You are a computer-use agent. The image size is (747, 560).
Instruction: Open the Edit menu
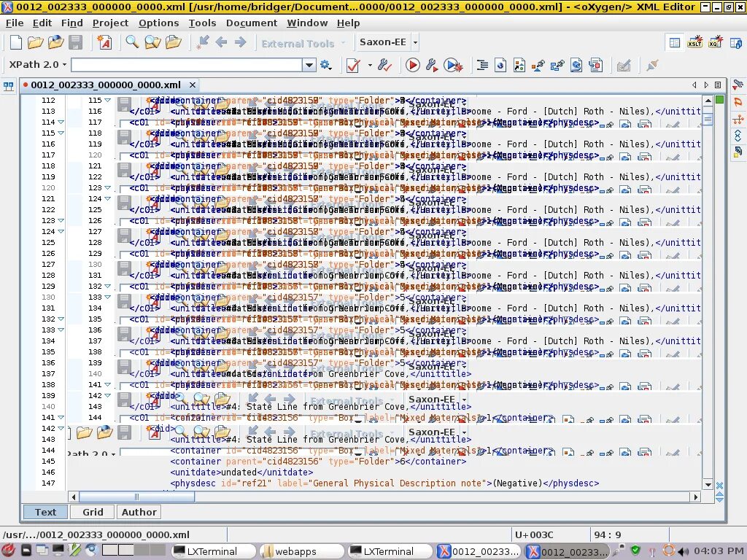42,23
